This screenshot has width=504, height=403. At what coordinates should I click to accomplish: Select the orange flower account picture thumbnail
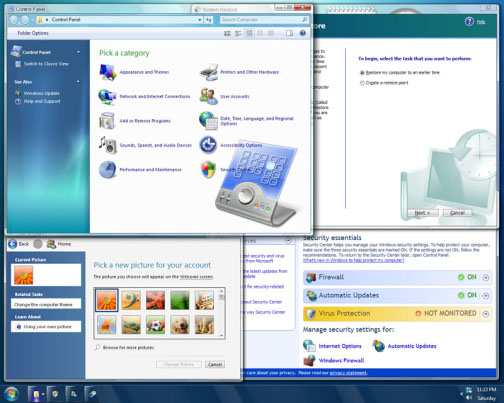[x=107, y=300]
